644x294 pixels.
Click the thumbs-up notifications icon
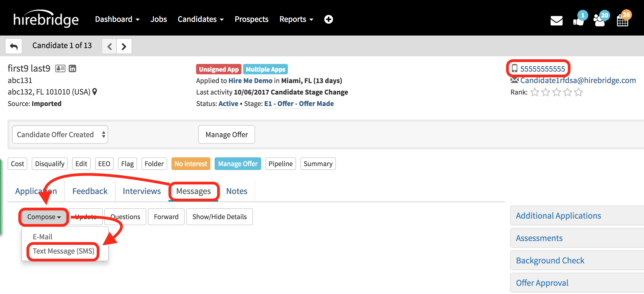click(x=578, y=20)
